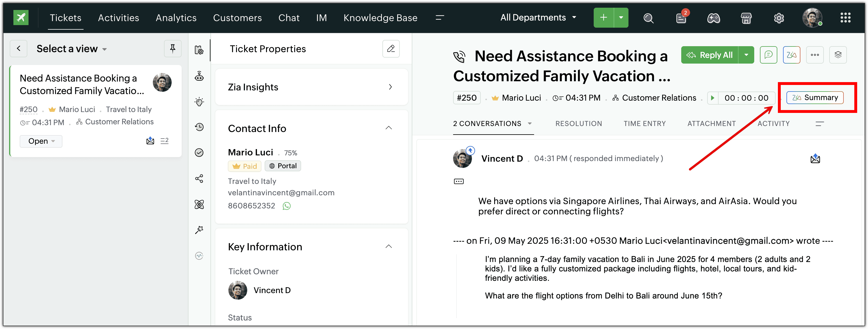Open the IM module
This screenshot has width=868, height=329.
click(x=321, y=17)
